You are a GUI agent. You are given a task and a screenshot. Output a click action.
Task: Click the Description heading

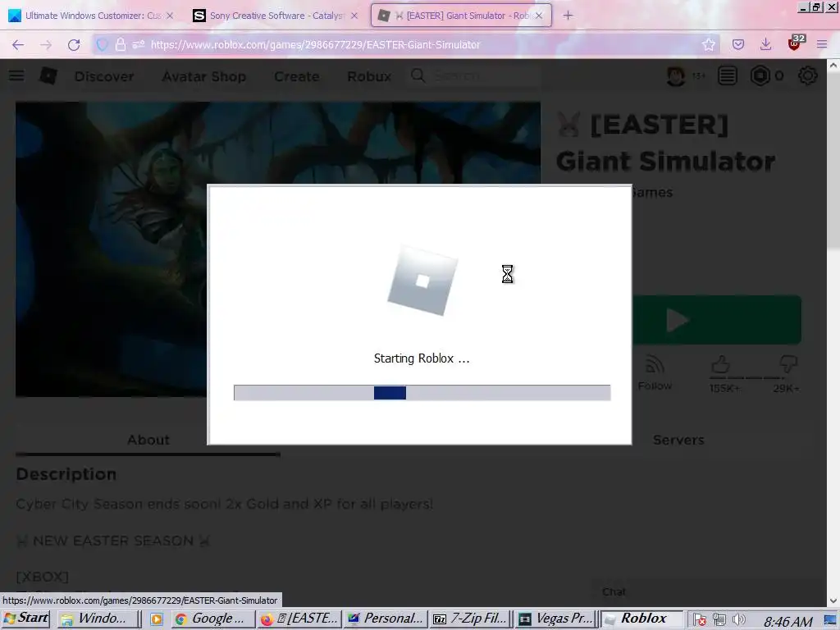[66, 474]
